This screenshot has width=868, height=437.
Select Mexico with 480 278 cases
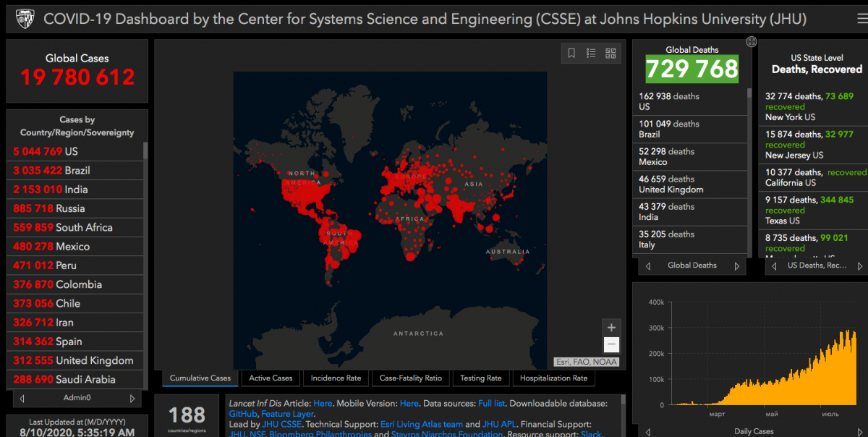click(75, 247)
